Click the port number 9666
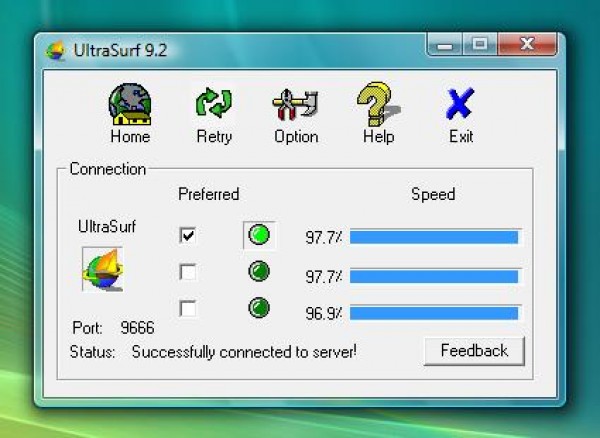Image resolution: width=600 pixels, height=438 pixels. point(137,328)
